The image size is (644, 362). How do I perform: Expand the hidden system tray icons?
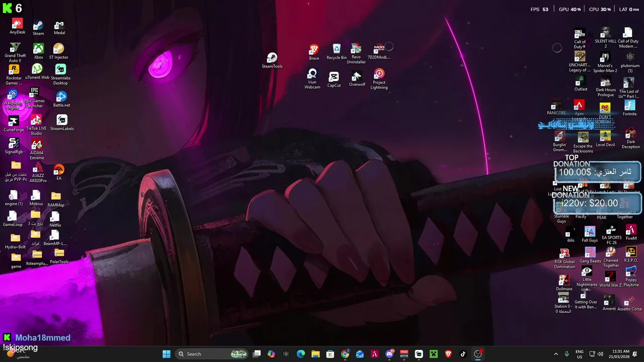[x=556, y=354]
